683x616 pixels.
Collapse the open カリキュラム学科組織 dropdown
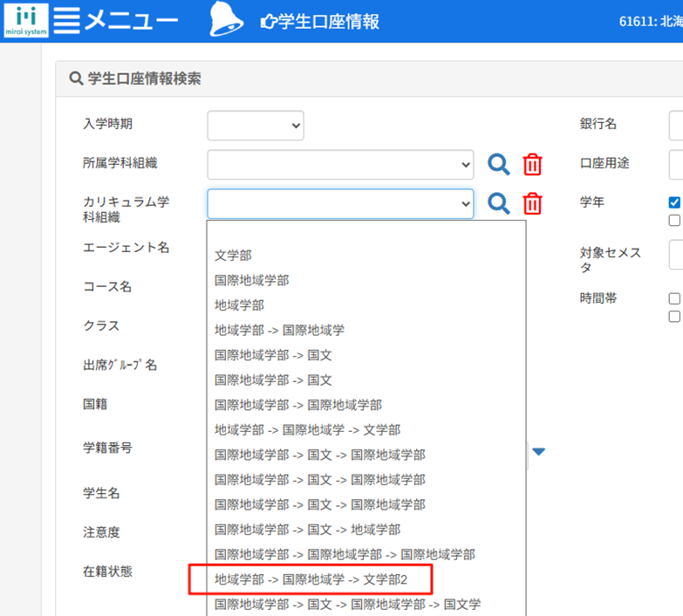pos(340,203)
